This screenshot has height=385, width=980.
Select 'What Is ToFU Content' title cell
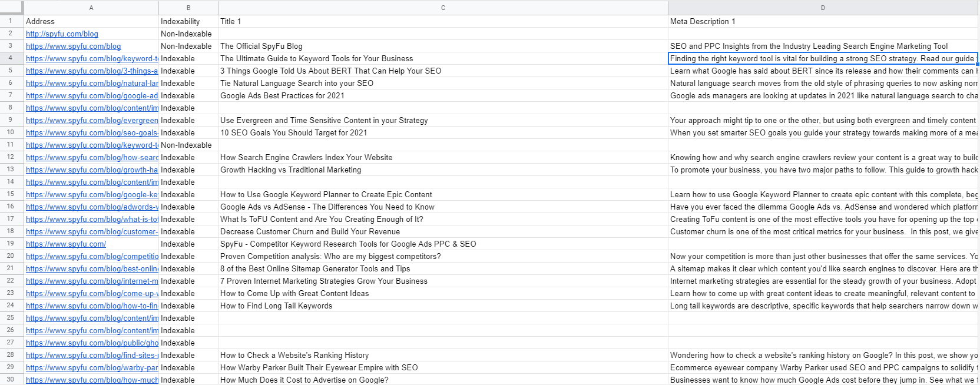(443, 219)
